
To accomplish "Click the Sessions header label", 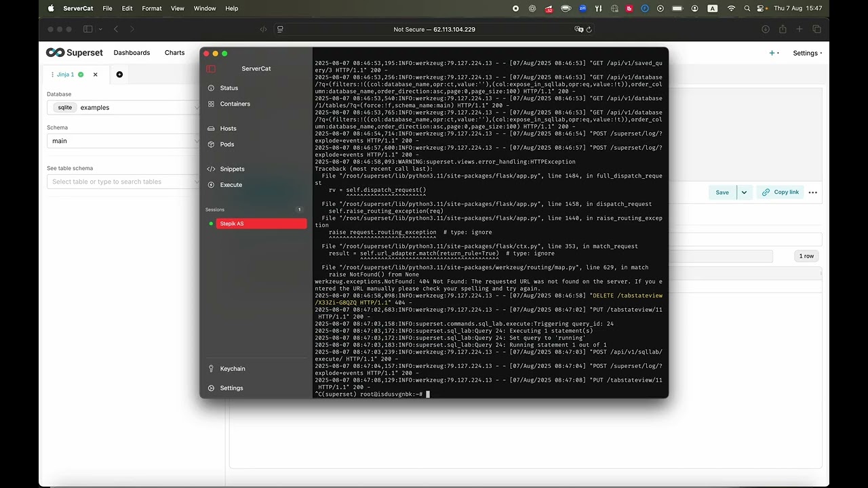I will [x=215, y=209].
